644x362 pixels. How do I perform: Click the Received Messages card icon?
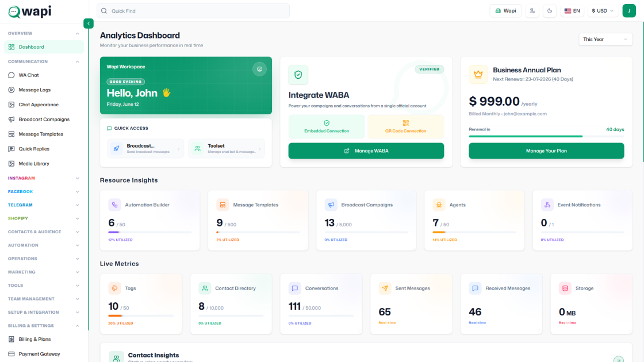(475, 288)
